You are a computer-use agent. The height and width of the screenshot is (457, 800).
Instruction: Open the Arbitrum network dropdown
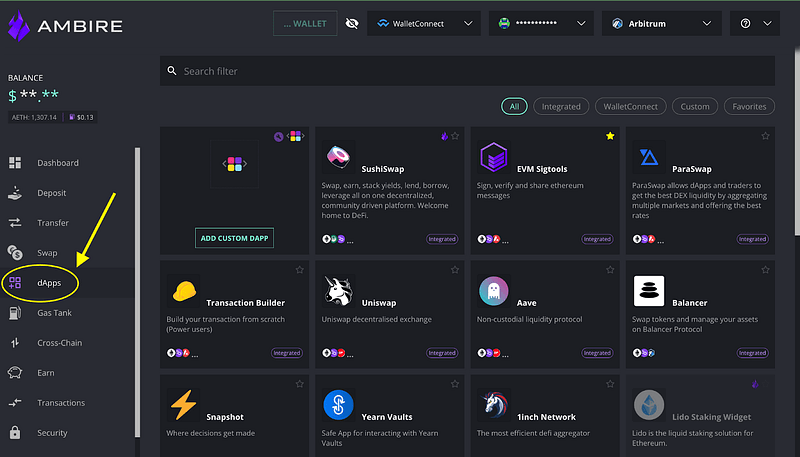tap(662, 23)
